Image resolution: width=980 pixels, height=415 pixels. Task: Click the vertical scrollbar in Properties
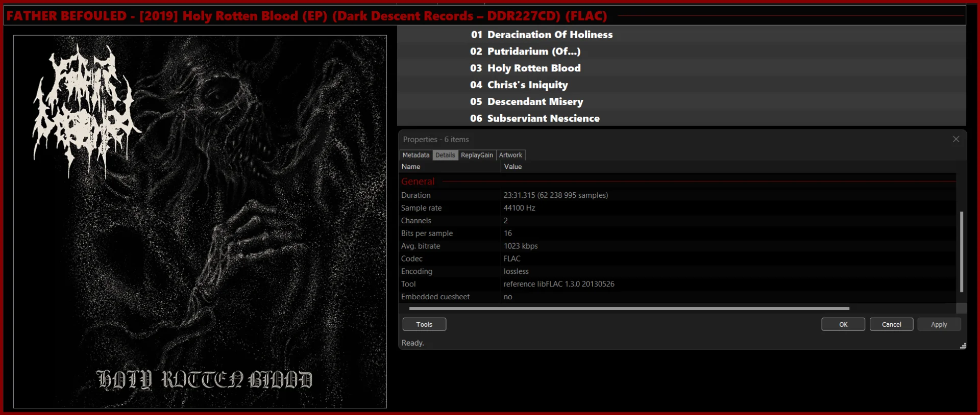point(962,251)
